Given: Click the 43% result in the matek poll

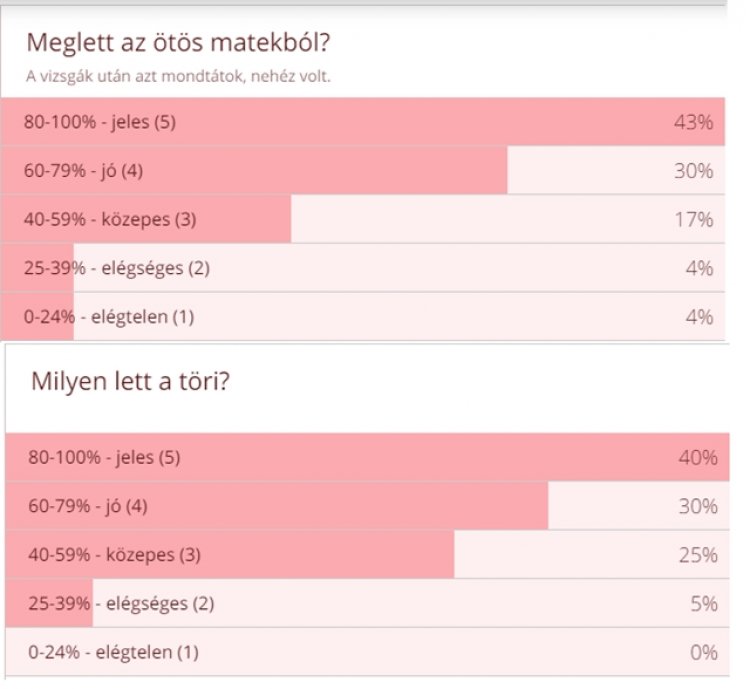Looking at the screenshot, I should [x=693, y=123].
